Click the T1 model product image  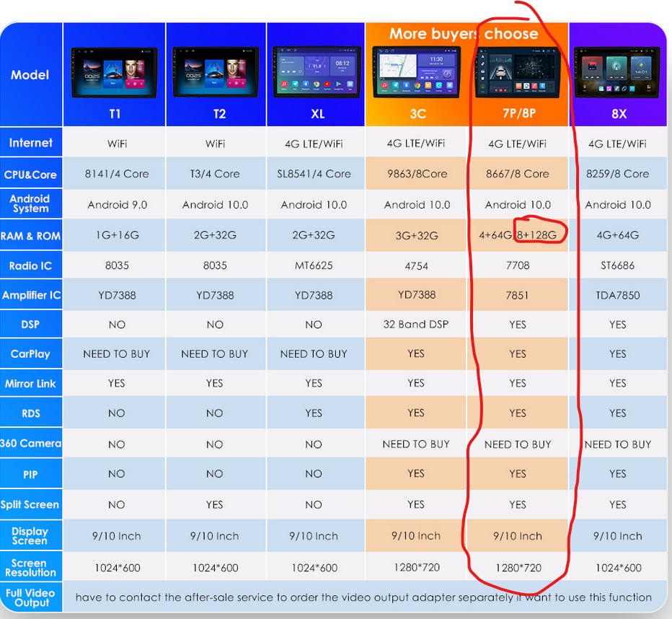pos(115,72)
